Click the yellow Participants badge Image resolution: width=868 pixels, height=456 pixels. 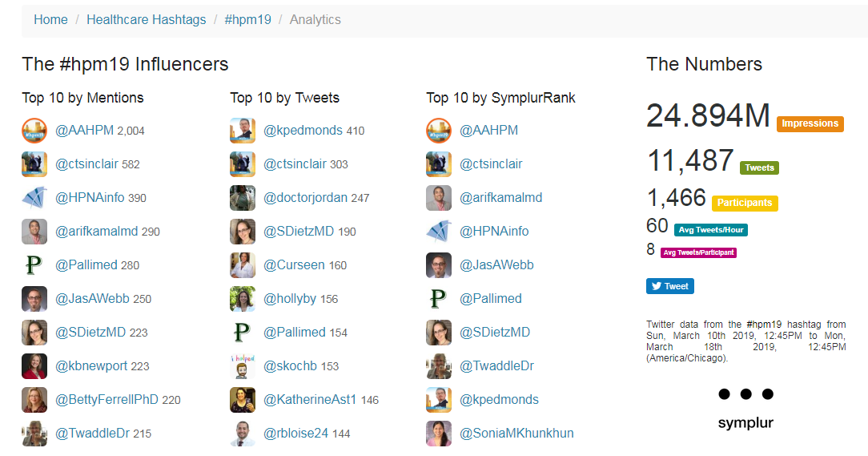tap(745, 203)
